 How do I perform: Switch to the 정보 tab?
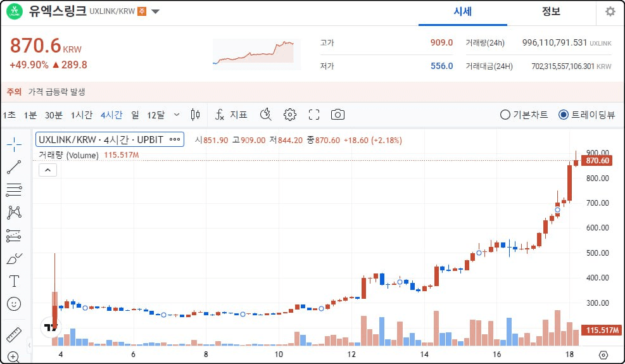point(551,11)
